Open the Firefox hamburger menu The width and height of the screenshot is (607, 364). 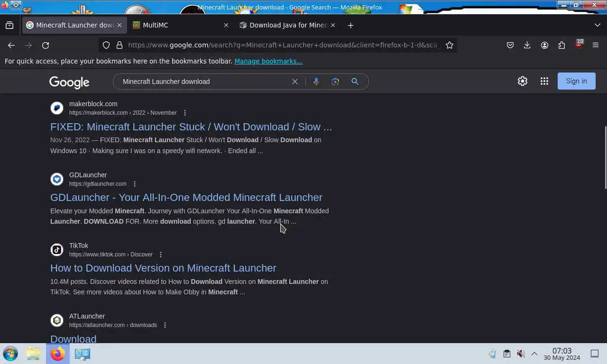(596, 45)
